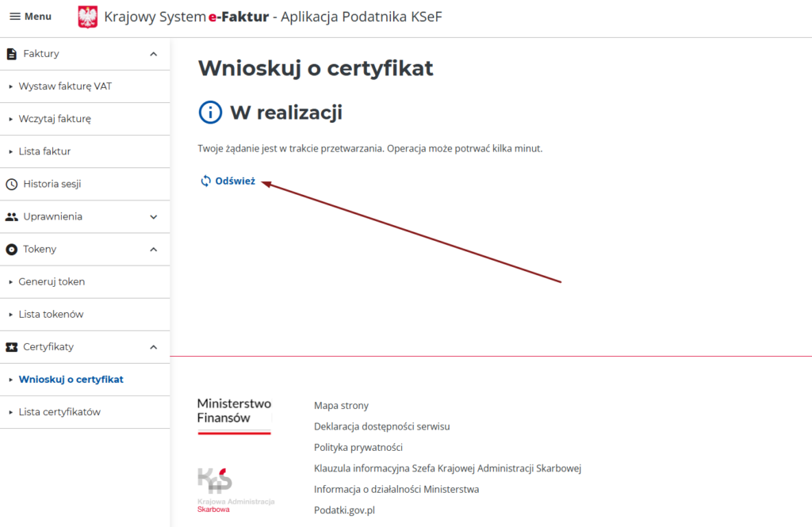
Task: Collapse the Faktury section chevron
Action: click(154, 54)
